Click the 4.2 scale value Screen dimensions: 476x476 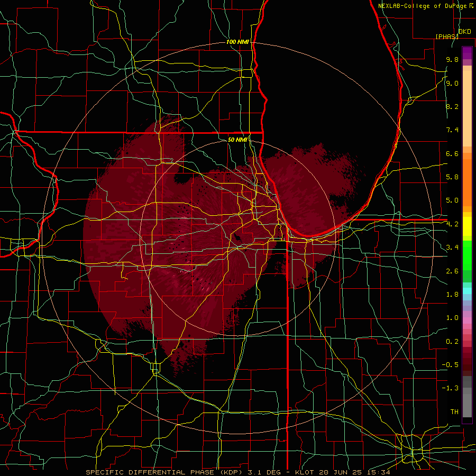pyautogui.click(x=452, y=224)
